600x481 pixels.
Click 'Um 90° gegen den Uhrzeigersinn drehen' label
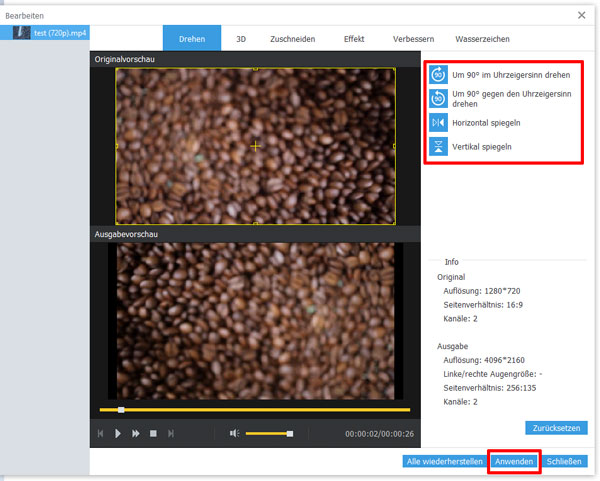(512, 99)
